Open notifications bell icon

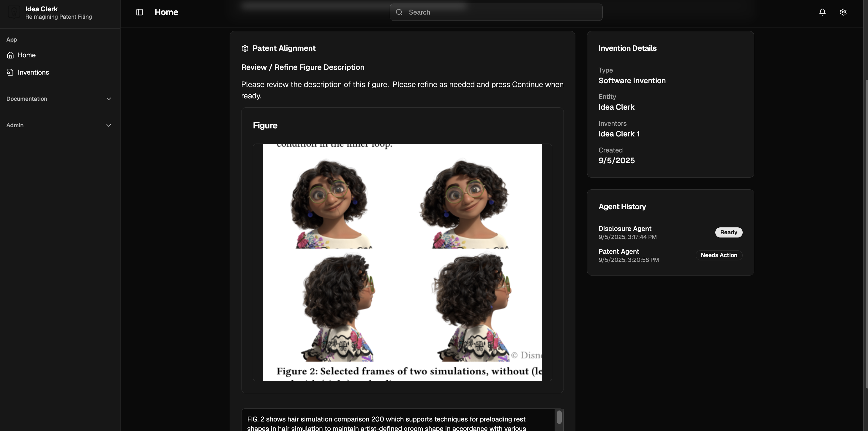click(x=822, y=12)
